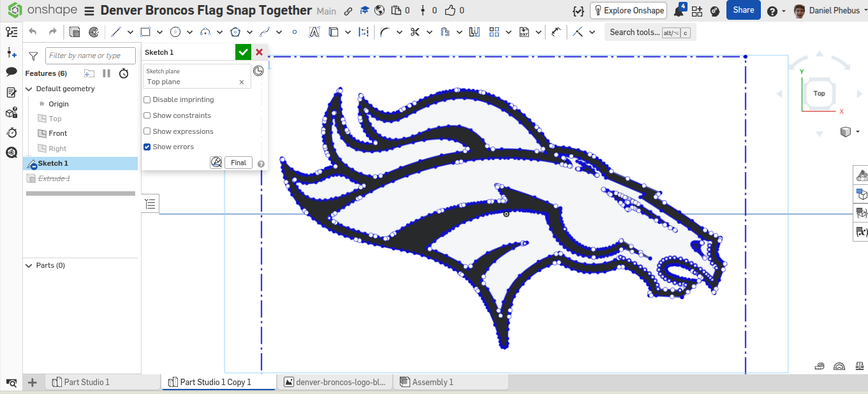The image size is (868, 394).
Task: Select the Coincident constraint tool
Action: point(578,32)
